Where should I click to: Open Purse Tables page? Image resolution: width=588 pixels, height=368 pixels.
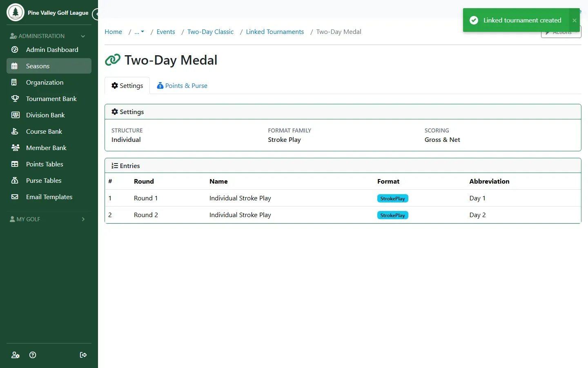click(x=49, y=180)
